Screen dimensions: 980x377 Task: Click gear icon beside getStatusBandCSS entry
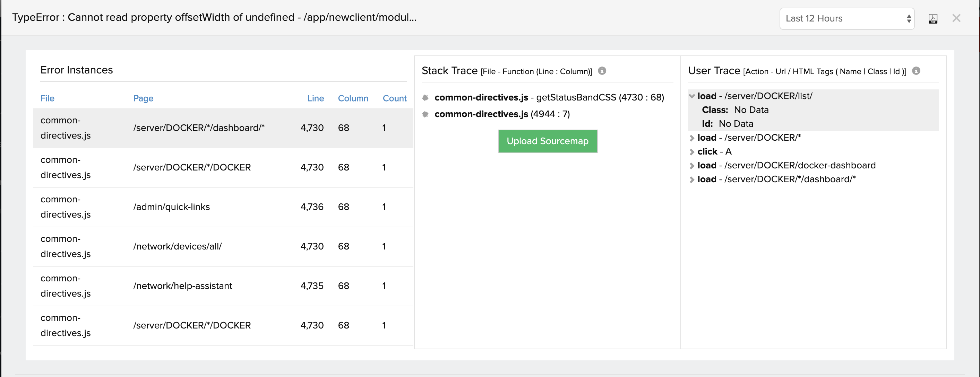(x=425, y=98)
